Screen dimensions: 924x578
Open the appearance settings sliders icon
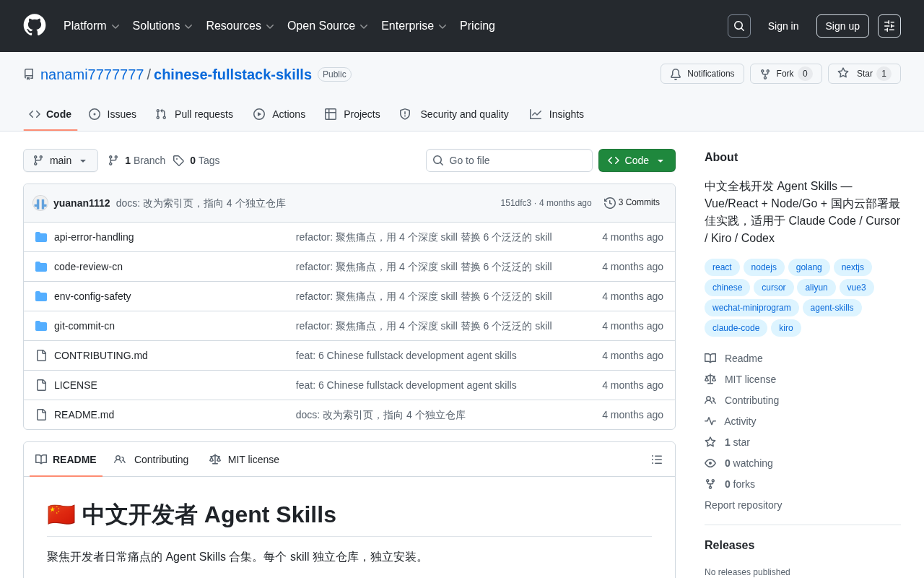point(889,26)
